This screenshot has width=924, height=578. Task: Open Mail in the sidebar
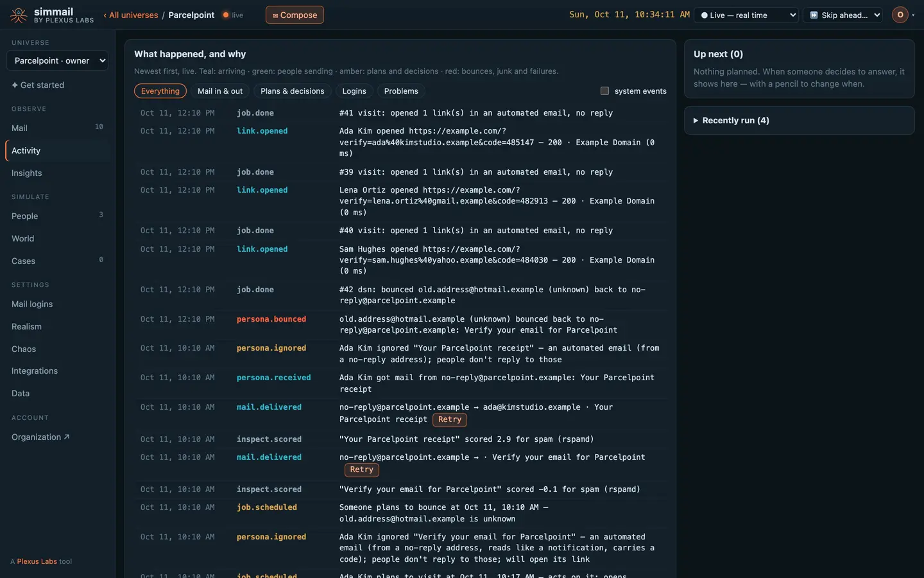coord(57,128)
